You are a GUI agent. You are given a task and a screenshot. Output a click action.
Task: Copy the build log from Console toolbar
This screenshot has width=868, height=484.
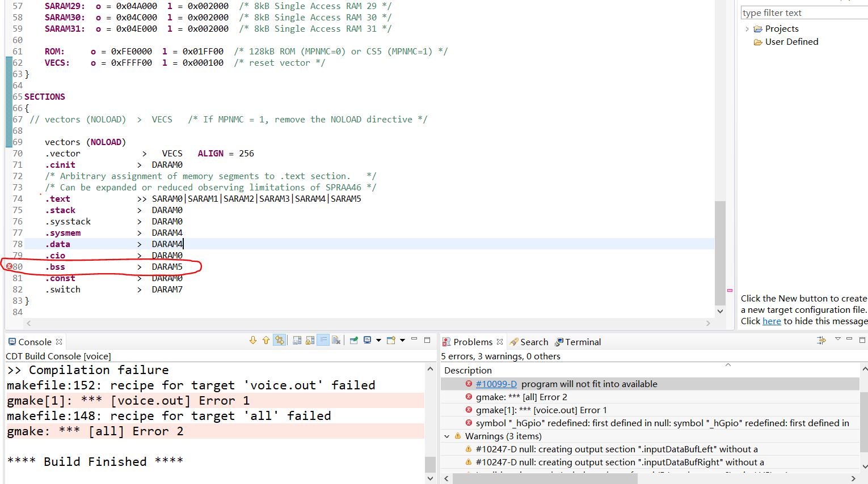297,340
